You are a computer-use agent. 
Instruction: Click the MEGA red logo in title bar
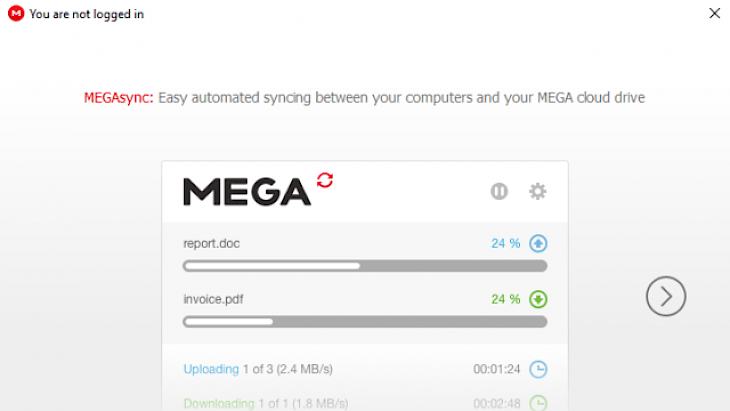point(16,13)
